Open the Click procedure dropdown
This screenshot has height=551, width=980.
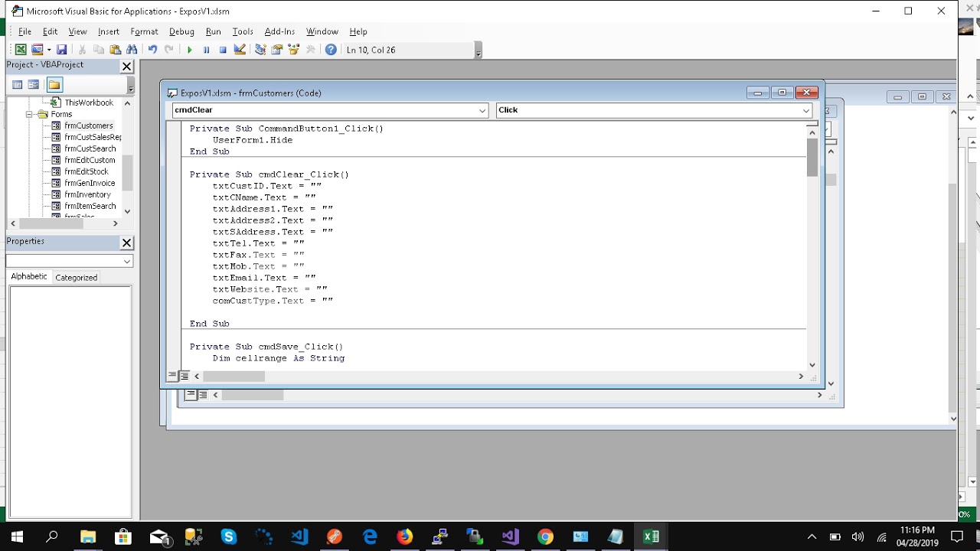(805, 110)
